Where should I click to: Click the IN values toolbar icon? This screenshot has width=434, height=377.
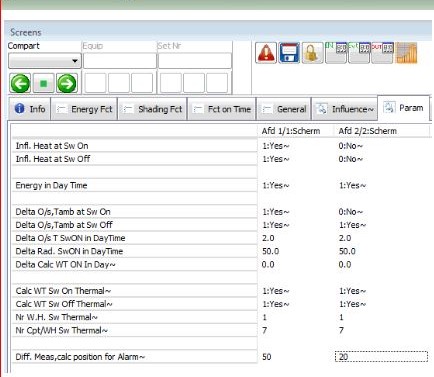[x=336, y=53]
